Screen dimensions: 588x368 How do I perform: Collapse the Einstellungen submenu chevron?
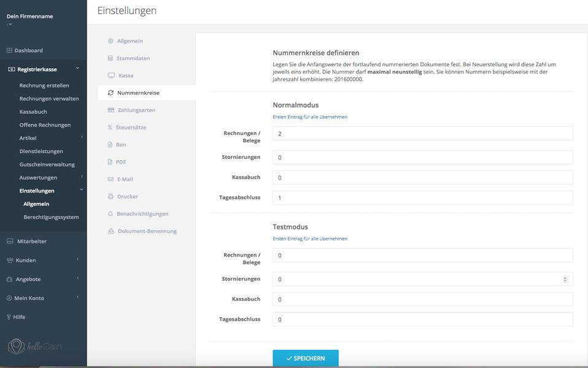click(82, 190)
